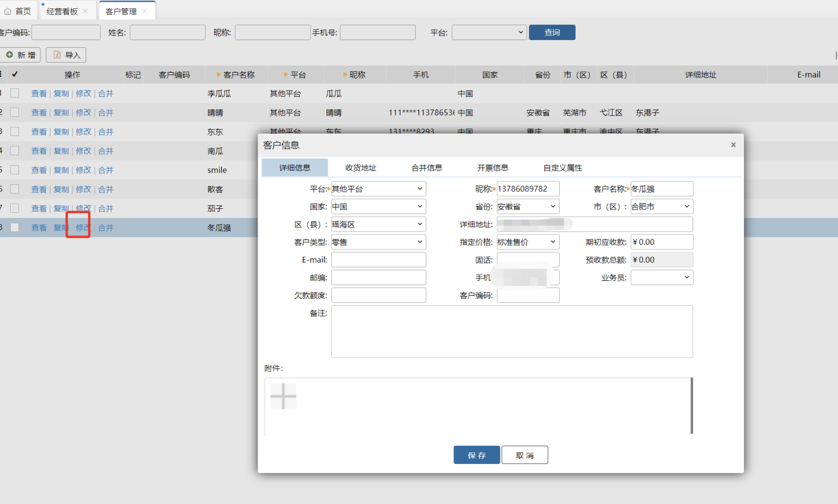Click the 昵称 search field in search bar
Screen dimensions: 838x504
273,32
